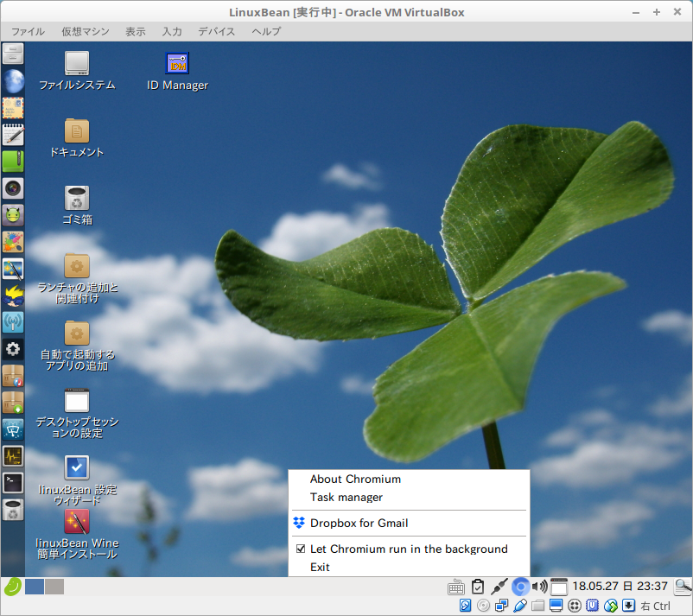Click the date and time clock
The image size is (693, 616).
620,587
